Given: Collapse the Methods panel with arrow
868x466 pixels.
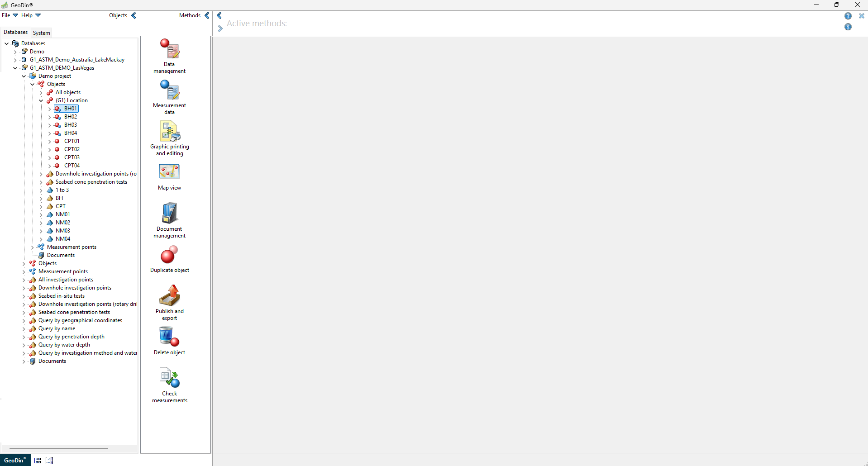Looking at the screenshot, I should click(207, 15).
